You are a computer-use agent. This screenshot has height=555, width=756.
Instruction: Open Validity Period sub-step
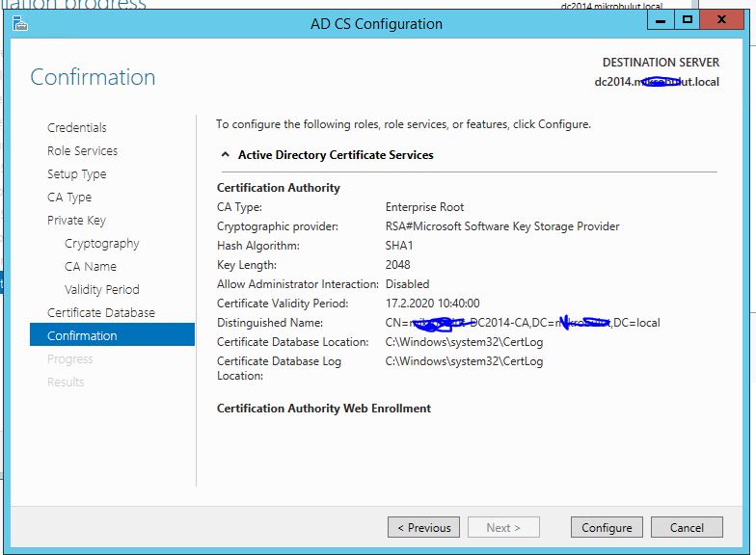click(102, 289)
